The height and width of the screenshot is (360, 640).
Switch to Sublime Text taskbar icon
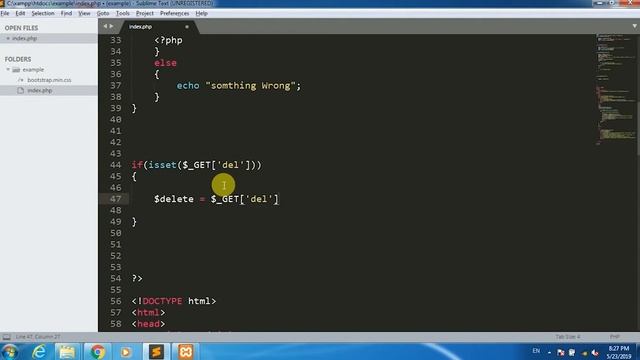156,352
